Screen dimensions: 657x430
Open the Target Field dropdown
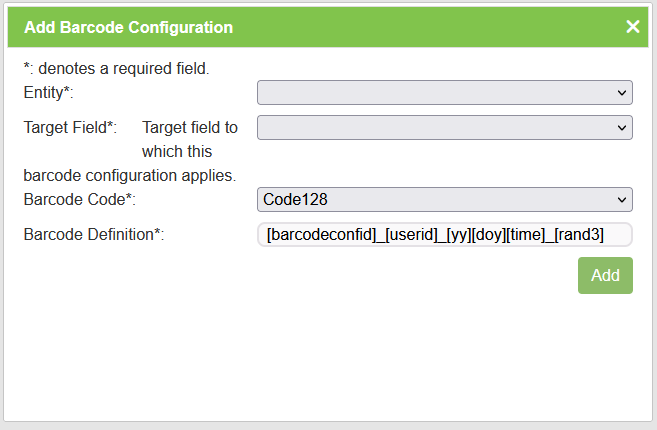[x=444, y=128]
